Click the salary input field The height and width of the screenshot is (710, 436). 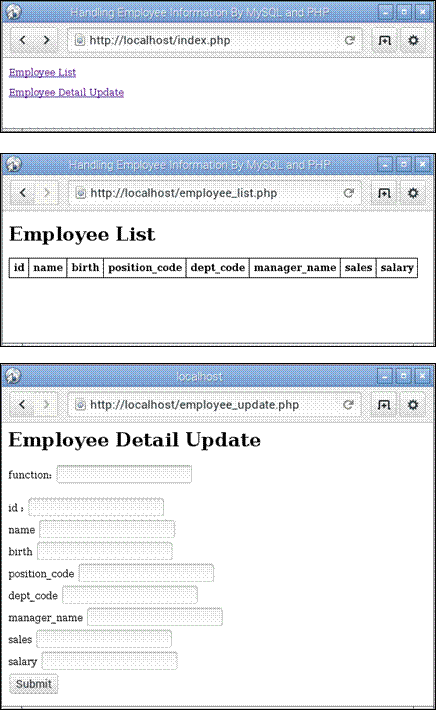click(109, 661)
